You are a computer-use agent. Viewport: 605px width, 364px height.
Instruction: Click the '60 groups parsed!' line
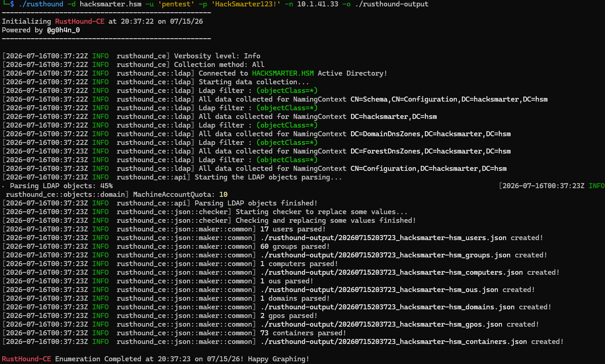click(295, 246)
